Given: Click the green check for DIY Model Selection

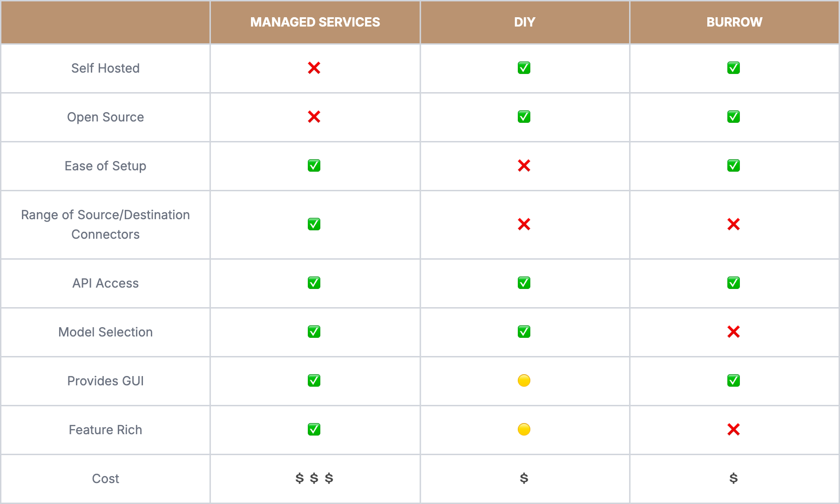Looking at the screenshot, I should pyautogui.click(x=524, y=332).
